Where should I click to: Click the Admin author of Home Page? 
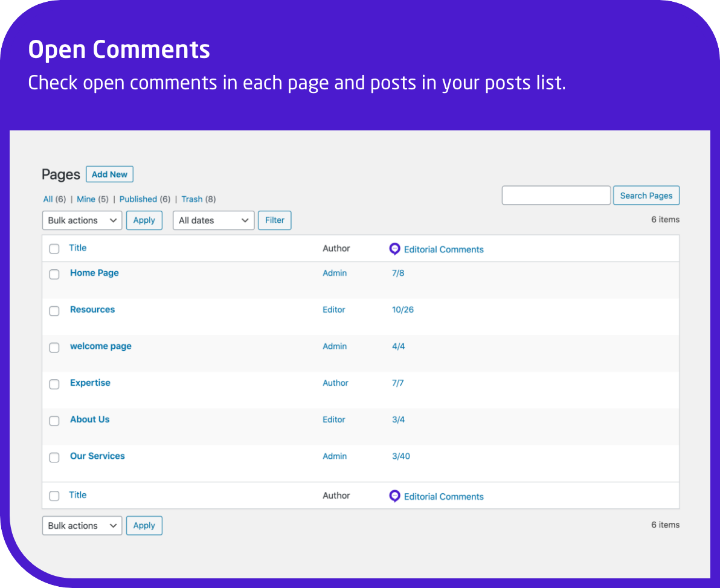[x=335, y=273]
